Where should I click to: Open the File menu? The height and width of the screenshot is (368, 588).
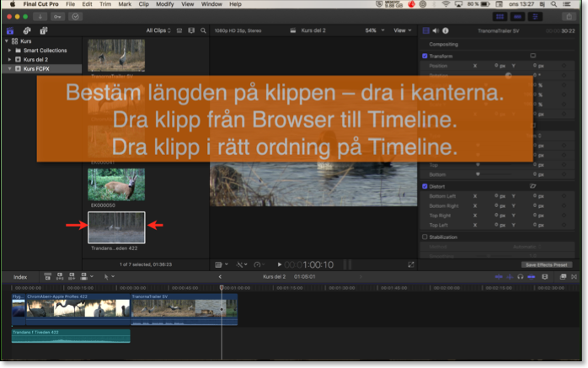(x=70, y=4)
